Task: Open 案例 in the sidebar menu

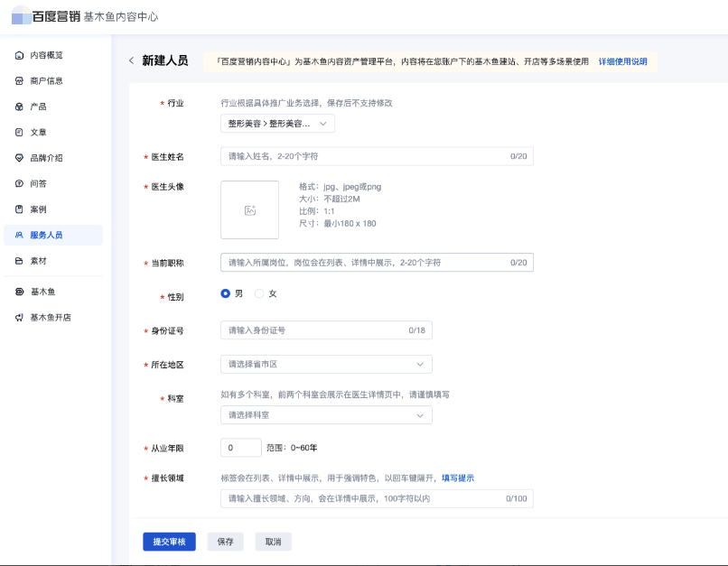Action: (38, 209)
